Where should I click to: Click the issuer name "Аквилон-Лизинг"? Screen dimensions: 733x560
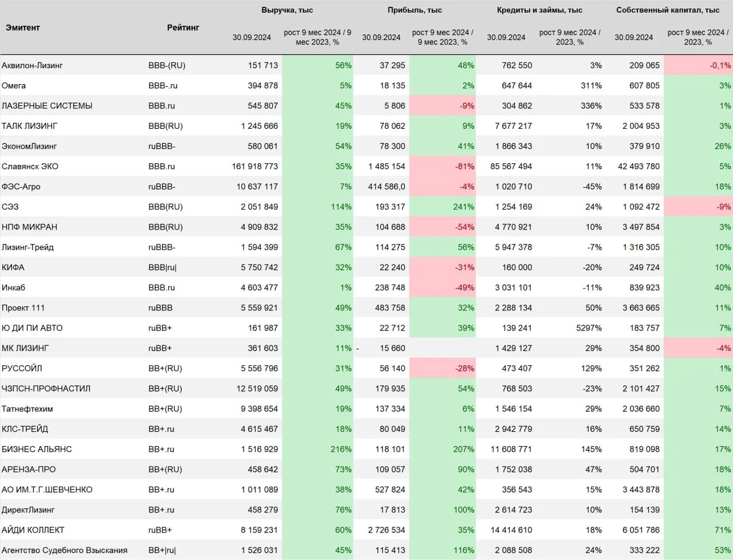tap(32, 65)
